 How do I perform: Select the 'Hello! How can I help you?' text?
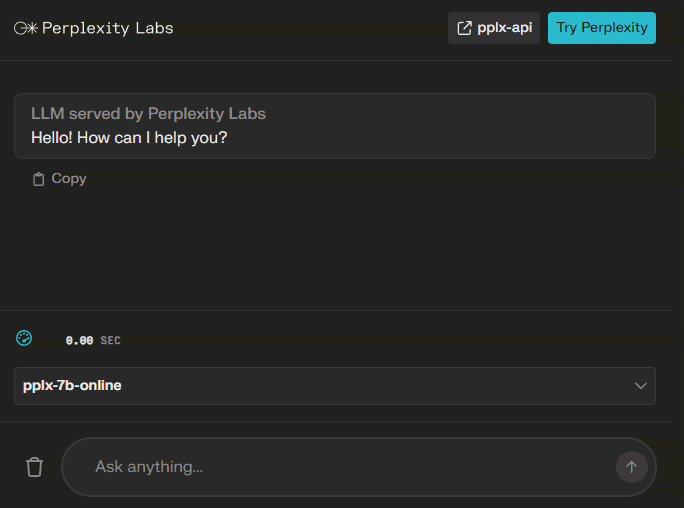coord(129,138)
